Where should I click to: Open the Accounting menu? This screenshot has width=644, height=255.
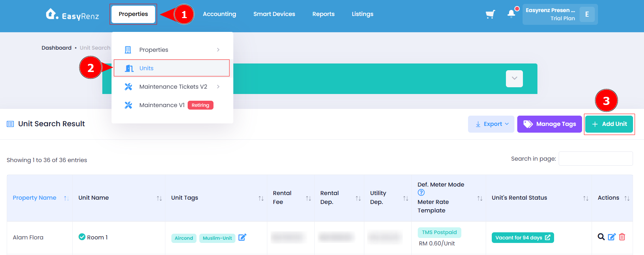pyautogui.click(x=220, y=14)
